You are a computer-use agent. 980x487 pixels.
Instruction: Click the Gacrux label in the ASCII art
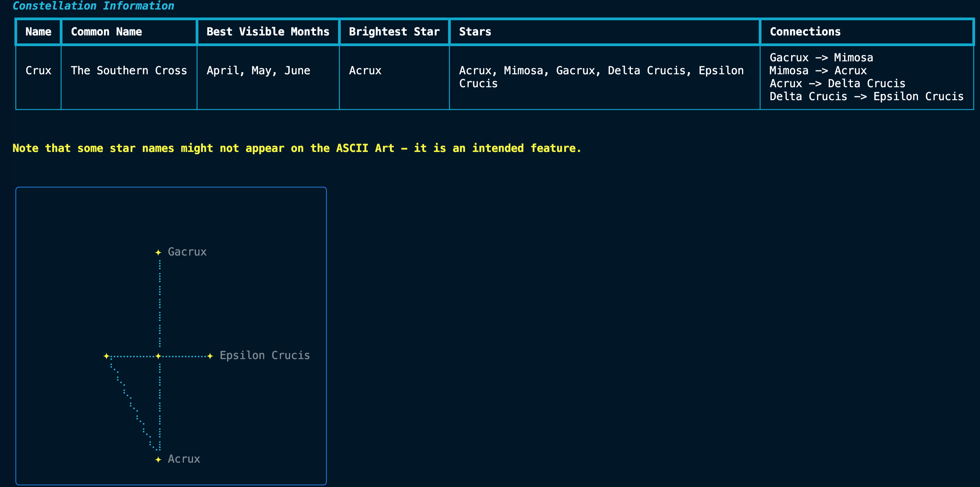[187, 252]
